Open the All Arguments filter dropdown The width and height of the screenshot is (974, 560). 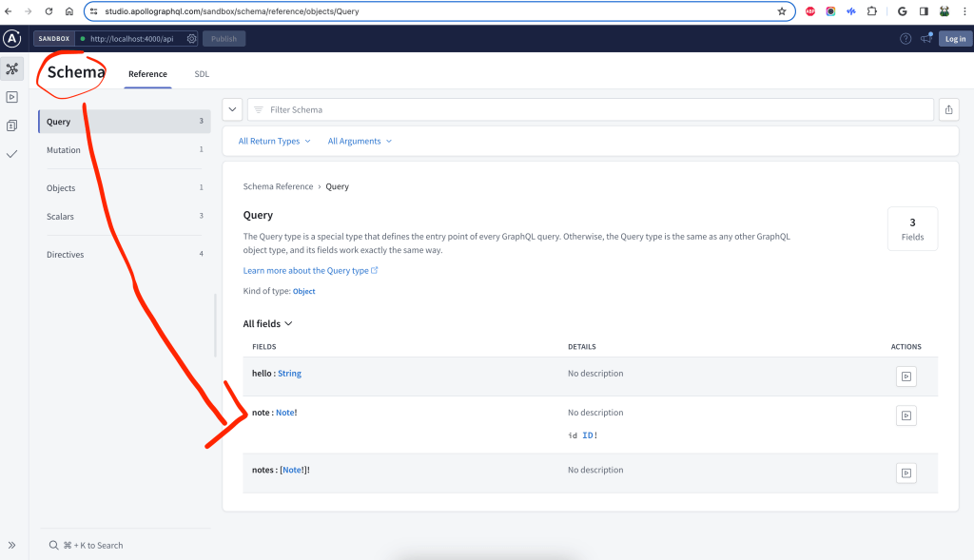tap(360, 141)
